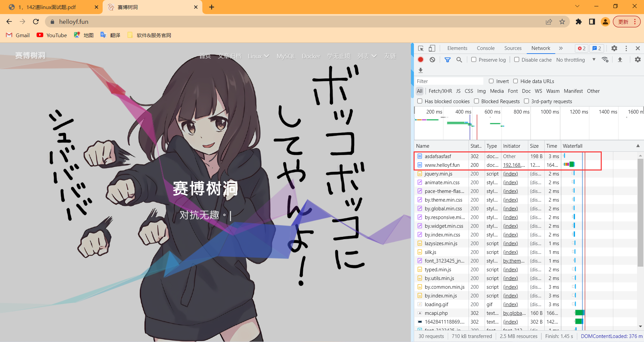Close the DevTools panel
The width and height of the screenshot is (644, 342).
point(638,48)
